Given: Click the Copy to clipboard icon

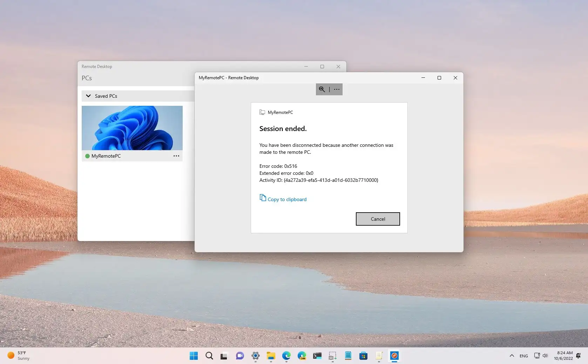Looking at the screenshot, I should 263,198.
